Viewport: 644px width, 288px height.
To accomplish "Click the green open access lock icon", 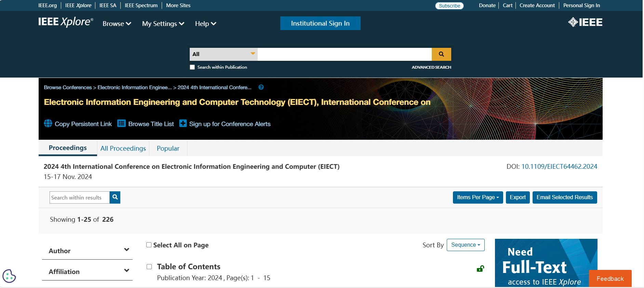I will [480, 269].
